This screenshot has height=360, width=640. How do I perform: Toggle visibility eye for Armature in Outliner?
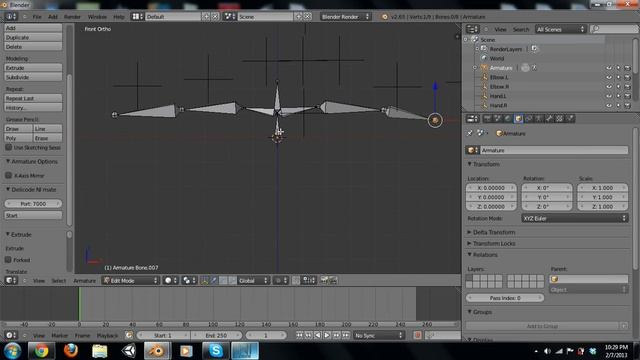pos(609,68)
